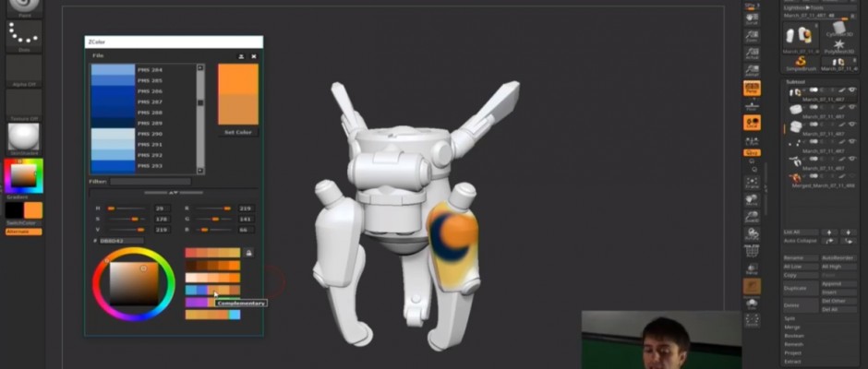This screenshot has height=369, width=868.
Task: Expand the Subtool panel header
Action: tap(796, 81)
